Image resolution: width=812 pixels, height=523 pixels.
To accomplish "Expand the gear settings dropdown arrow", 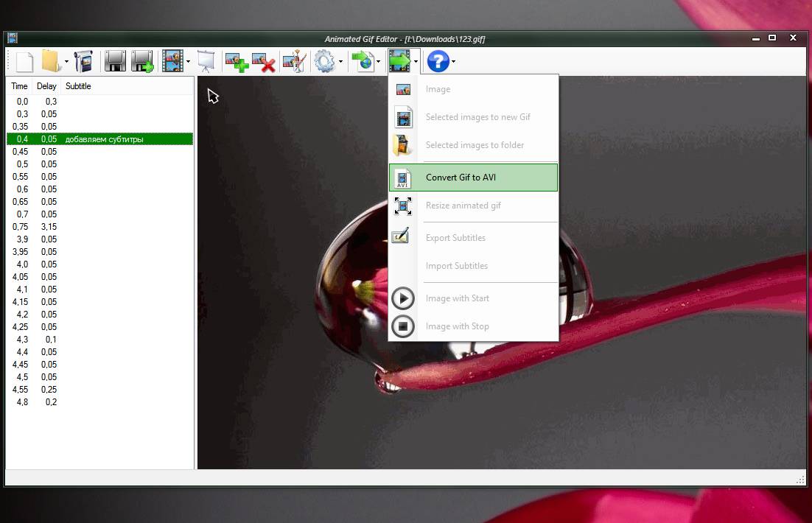I will point(340,62).
